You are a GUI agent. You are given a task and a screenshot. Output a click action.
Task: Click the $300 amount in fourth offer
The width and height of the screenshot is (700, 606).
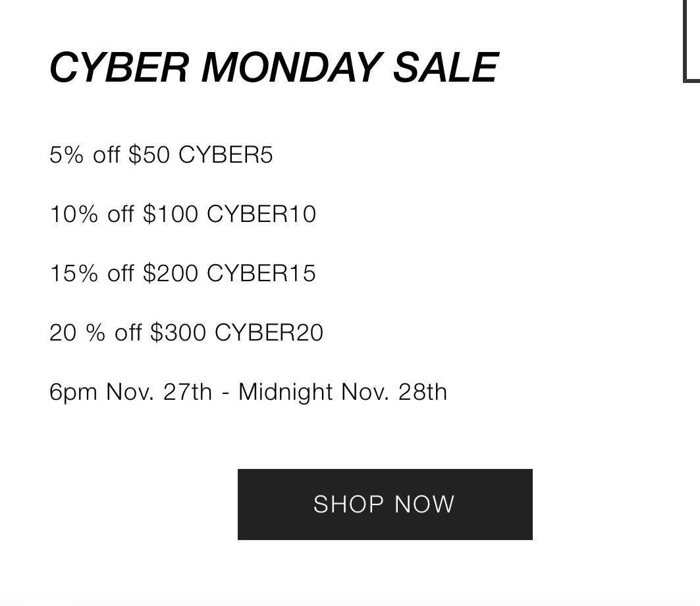tap(178, 333)
